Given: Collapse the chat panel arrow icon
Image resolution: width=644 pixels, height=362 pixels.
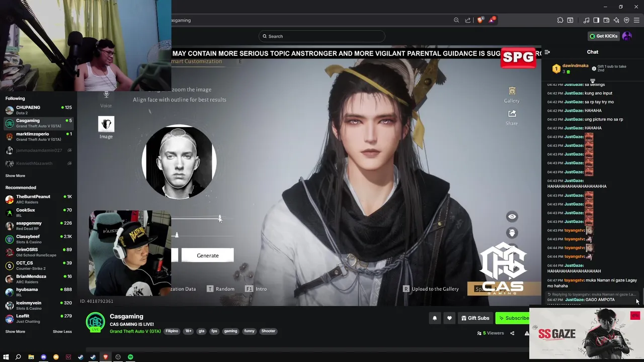Looking at the screenshot, I should pyautogui.click(x=547, y=52).
